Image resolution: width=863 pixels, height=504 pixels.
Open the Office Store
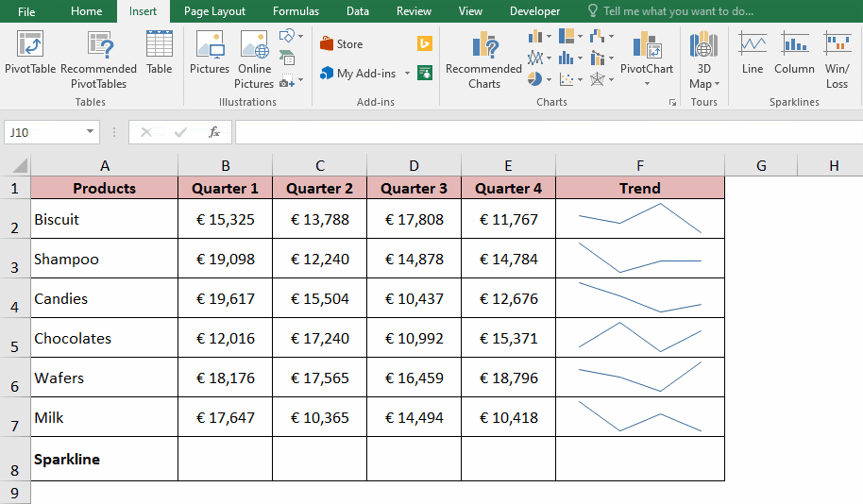(341, 44)
